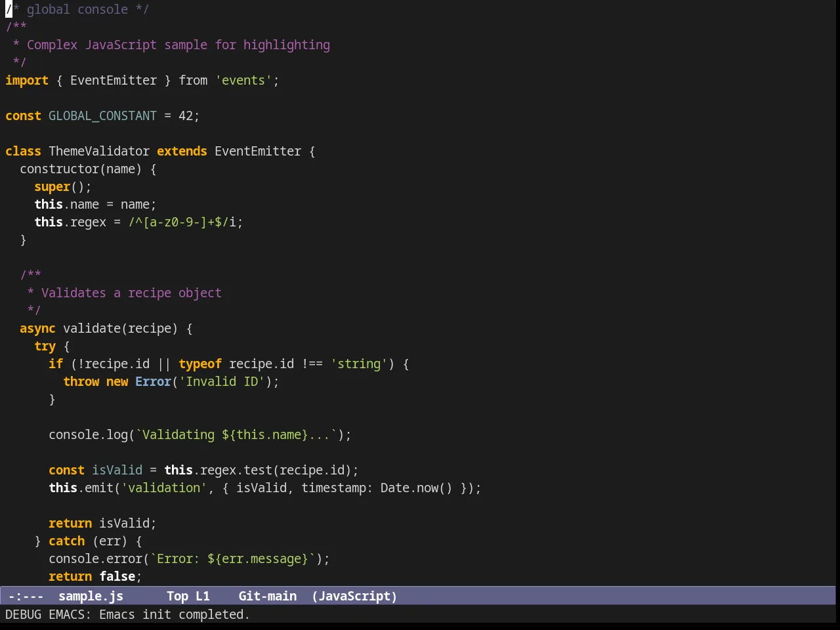Click on 'EventEmitter' in the import statement

pyautogui.click(x=114, y=80)
